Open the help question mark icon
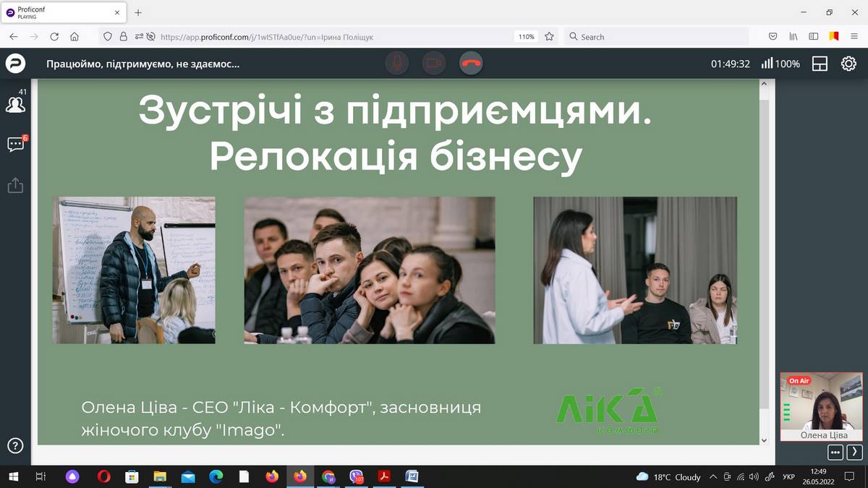 click(15, 445)
